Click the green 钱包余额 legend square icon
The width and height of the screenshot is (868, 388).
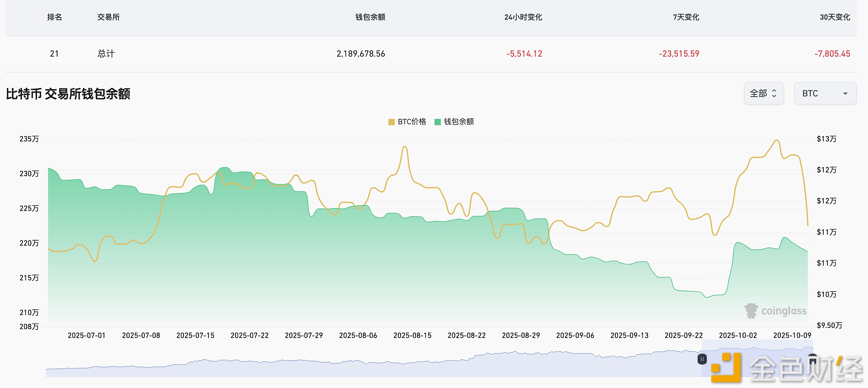438,122
